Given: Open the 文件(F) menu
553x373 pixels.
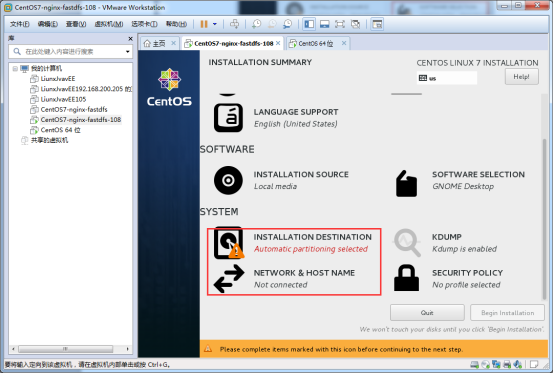Looking at the screenshot, I should pyautogui.click(x=19, y=24).
